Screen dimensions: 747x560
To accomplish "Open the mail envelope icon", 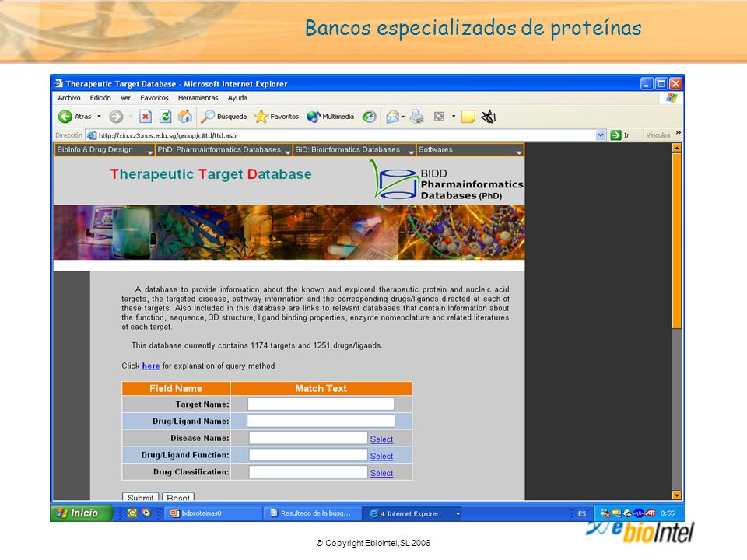I will 392,116.
